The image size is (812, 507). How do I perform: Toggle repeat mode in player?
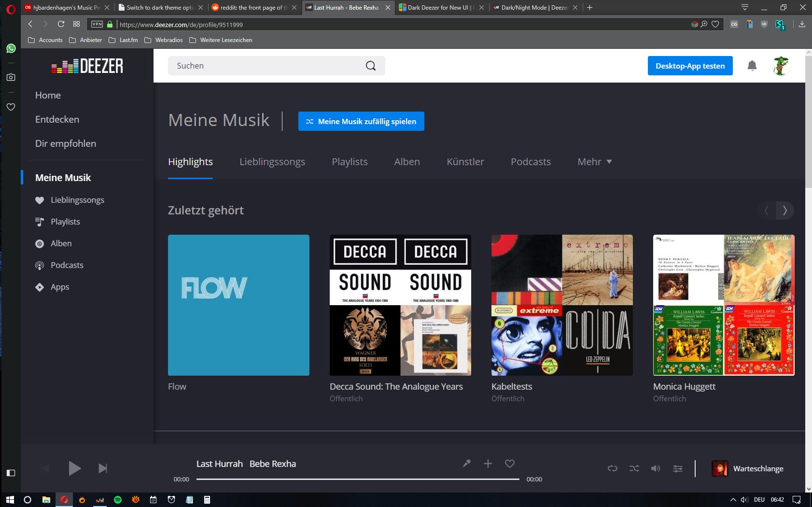tap(613, 468)
